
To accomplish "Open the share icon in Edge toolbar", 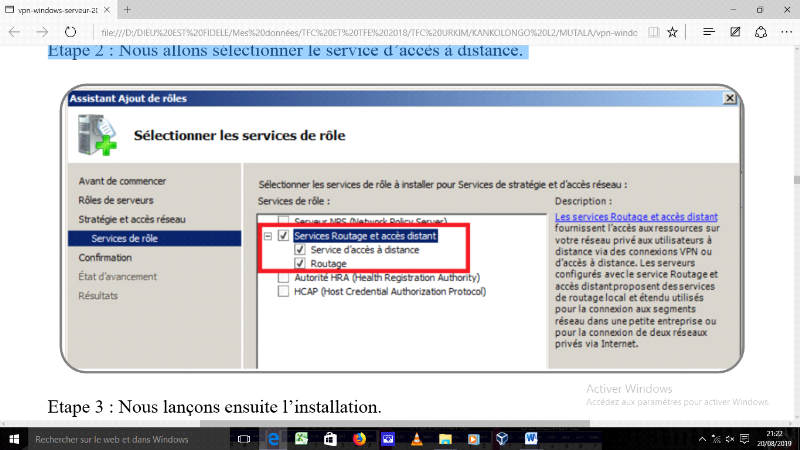I will pos(761,32).
